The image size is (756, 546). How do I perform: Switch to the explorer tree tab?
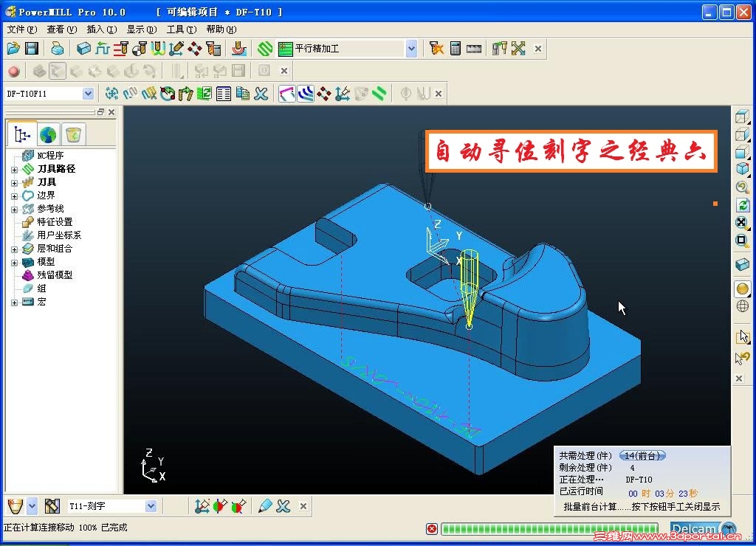coord(22,134)
